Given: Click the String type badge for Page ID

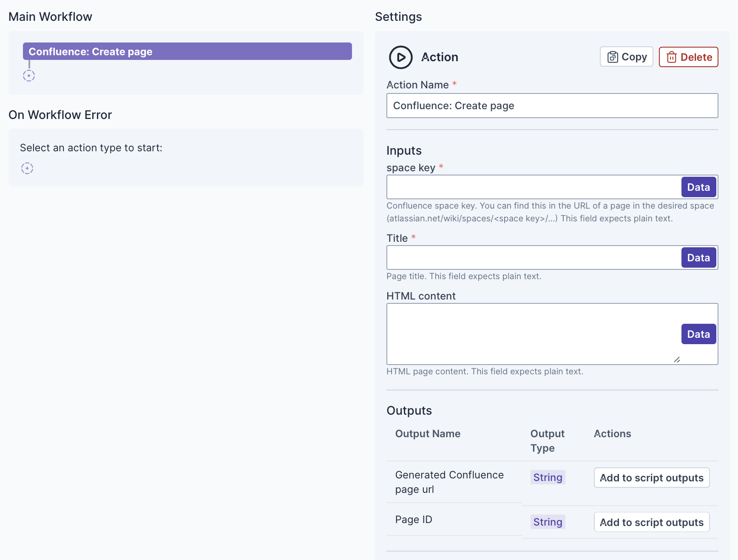Looking at the screenshot, I should pos(548,522).
